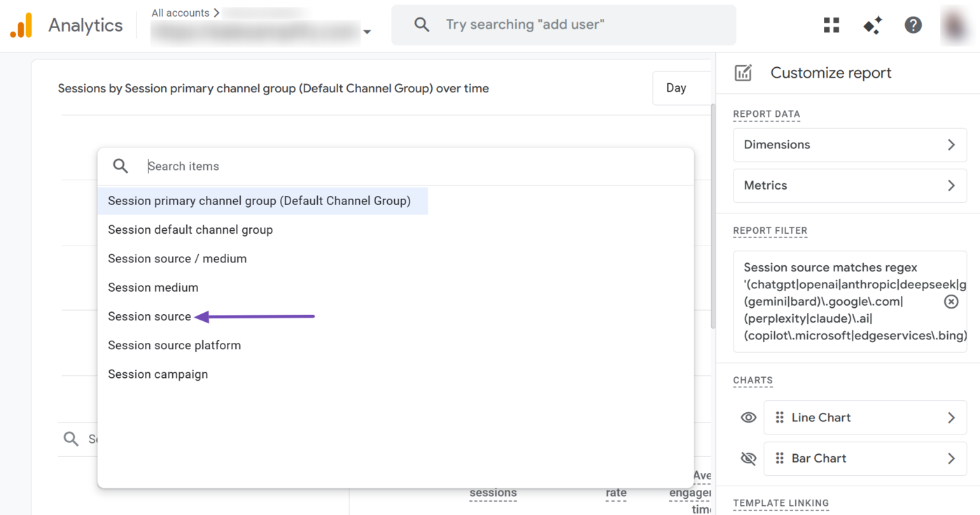Click the Help question mark icon
This screenshot has height=515, width=980.
pos(913,26)
